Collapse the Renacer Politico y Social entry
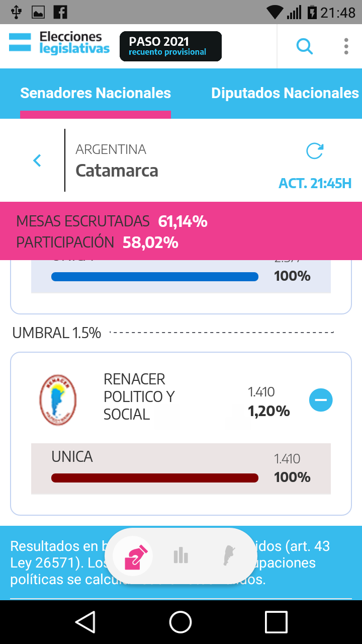 click(x=321, y=400)
